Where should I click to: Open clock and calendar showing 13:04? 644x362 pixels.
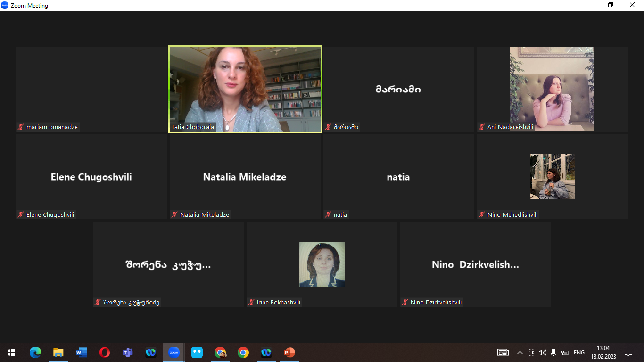pyautogui.click(x=603, y=353)
